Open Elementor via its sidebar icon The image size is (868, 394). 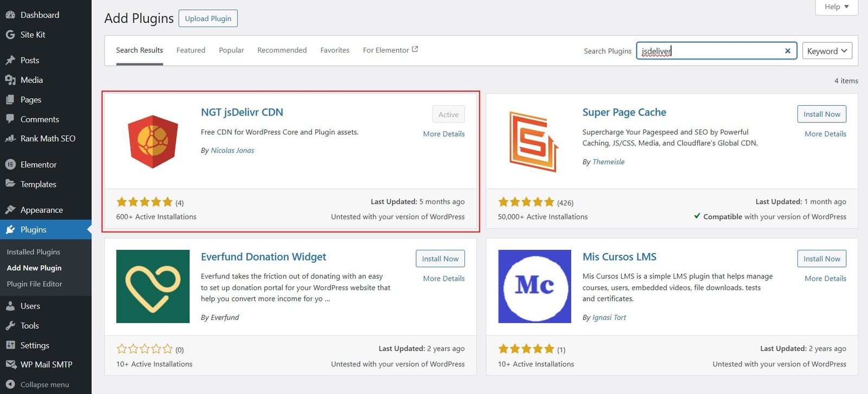click(x=10, y=165)
